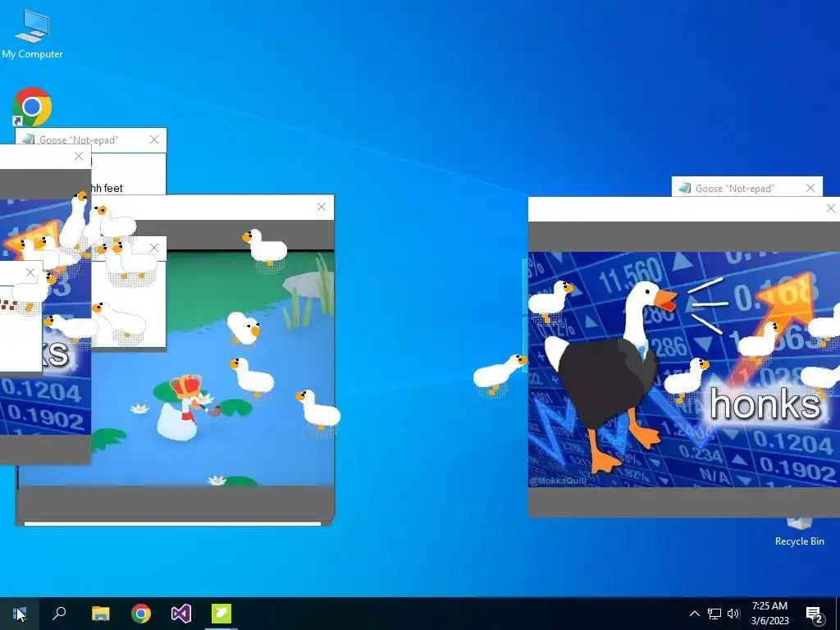Launch Chrome from the taskbar
This screenshot has height=630, width=840.
[x=141, y=614]
